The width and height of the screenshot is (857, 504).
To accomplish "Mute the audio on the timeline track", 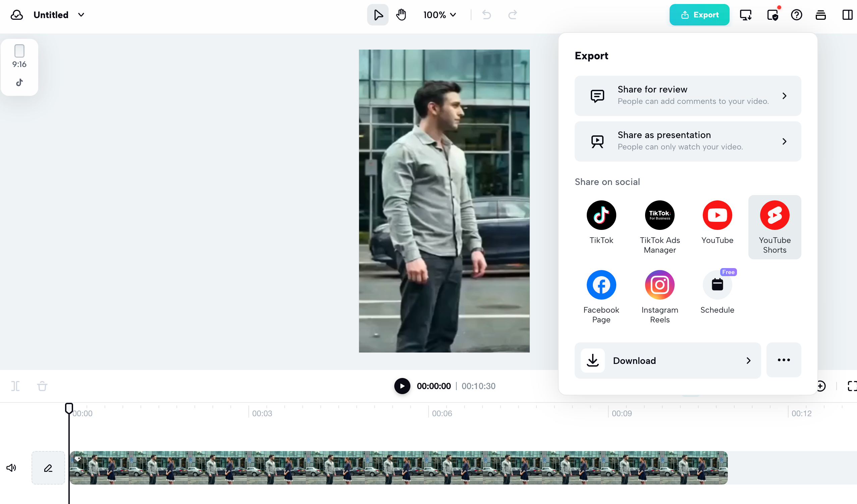I will [x=11, y=467].
